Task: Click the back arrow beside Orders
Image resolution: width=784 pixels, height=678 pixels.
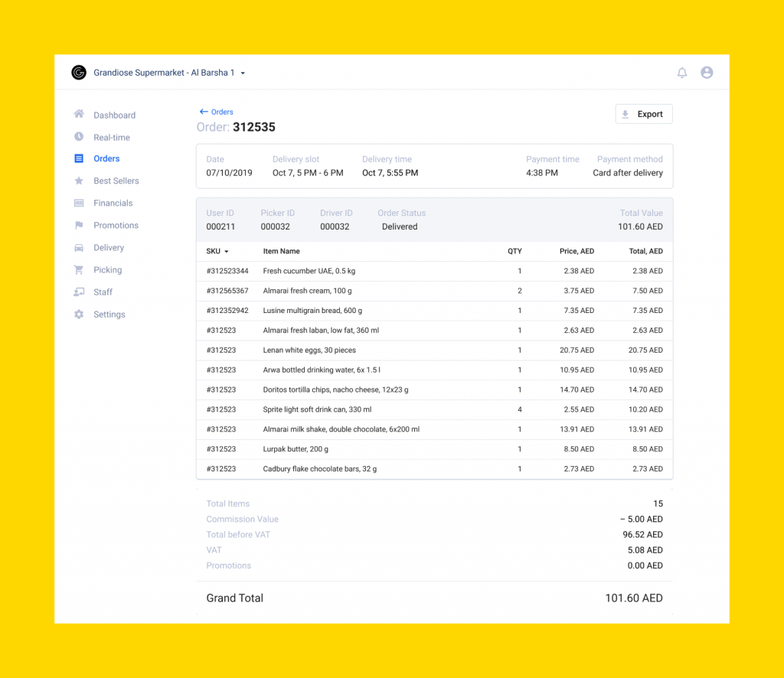Action: pos(204,112)
